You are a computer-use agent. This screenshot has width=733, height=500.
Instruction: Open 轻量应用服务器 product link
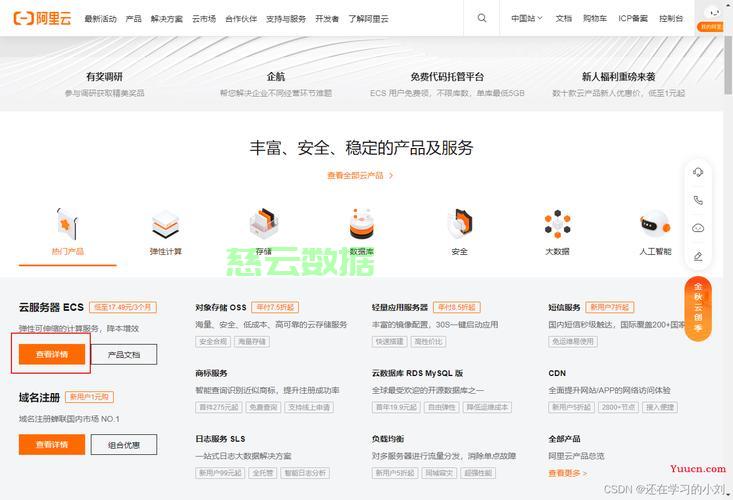click(400, 307)
